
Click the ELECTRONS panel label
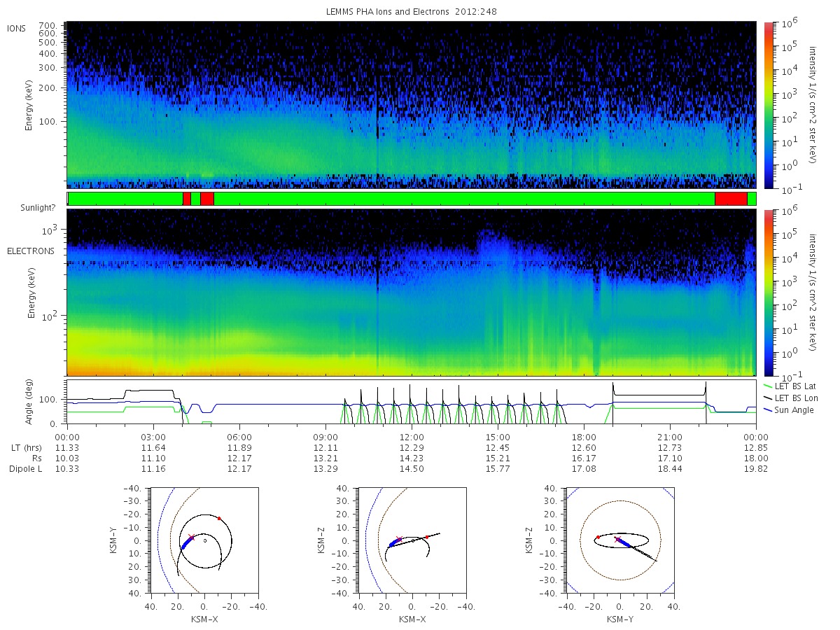point(30,251)
